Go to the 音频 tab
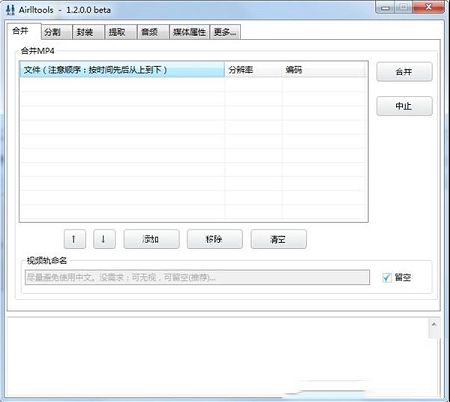This screenshot has height=402, width=450. (153, 32)
